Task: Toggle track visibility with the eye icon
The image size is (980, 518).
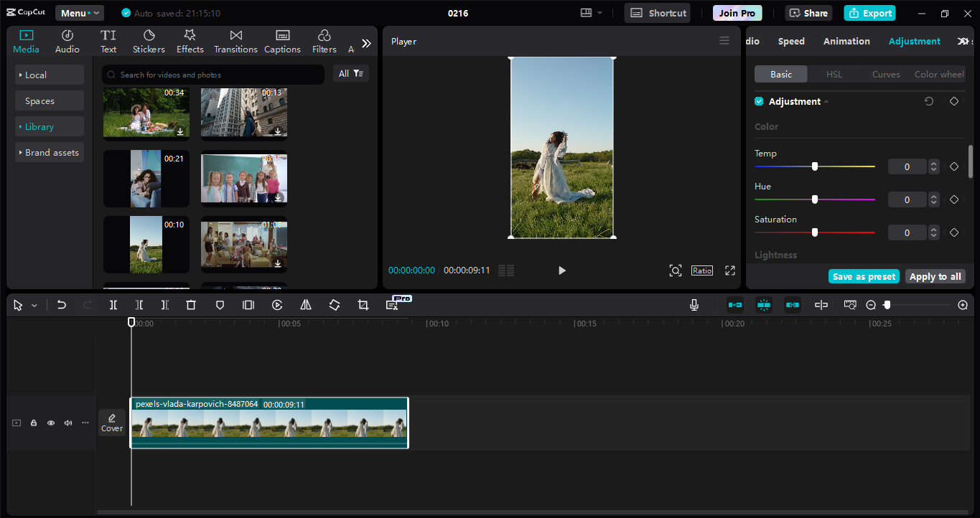Action: click(x=50, y=423)
